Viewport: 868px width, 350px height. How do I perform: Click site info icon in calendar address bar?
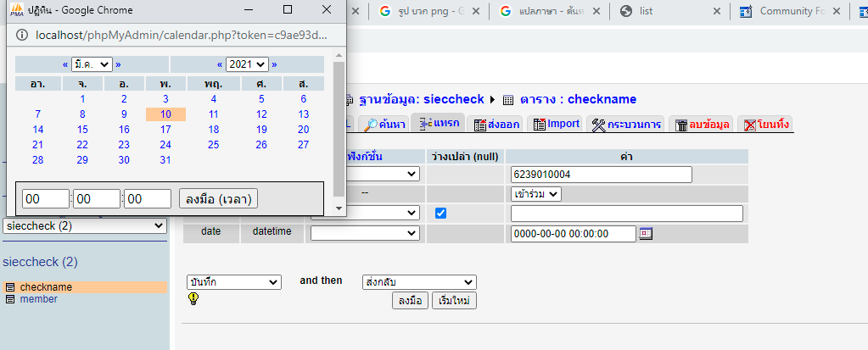click(21, 36)
